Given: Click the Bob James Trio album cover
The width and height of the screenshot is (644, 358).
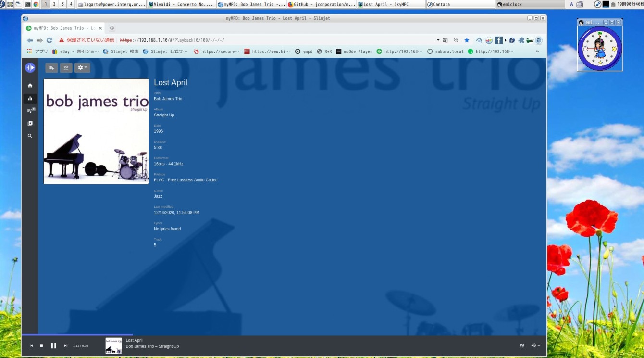Looking at the screenshot, I should (96, 131).
